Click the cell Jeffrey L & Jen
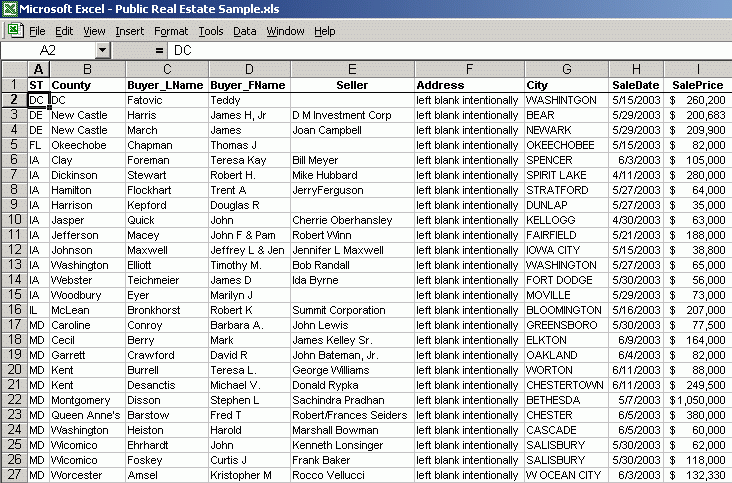Screen dimensions: 732x483 [249, 250]
